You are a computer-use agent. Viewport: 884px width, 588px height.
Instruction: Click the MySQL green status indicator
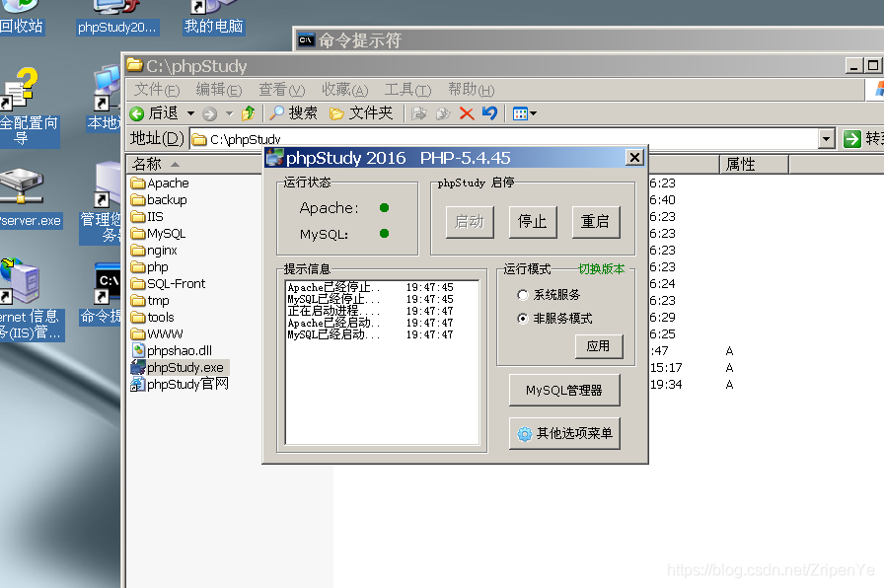coord(385,234)
